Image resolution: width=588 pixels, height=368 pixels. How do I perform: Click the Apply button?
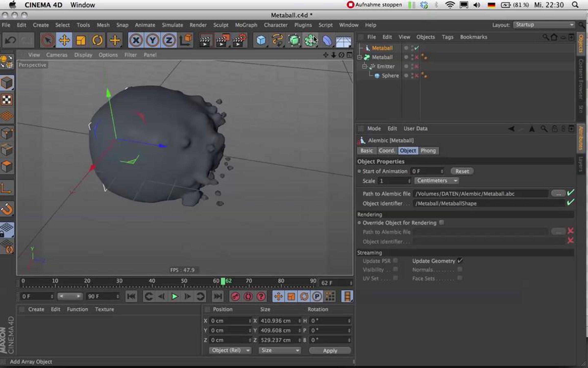pos(330,351)
